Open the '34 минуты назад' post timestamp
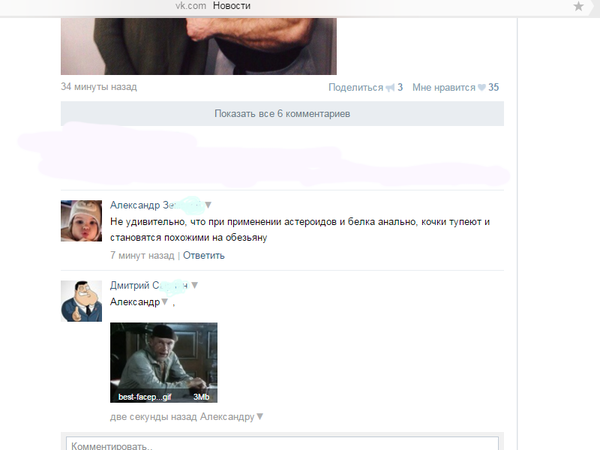 click(98, 87)
